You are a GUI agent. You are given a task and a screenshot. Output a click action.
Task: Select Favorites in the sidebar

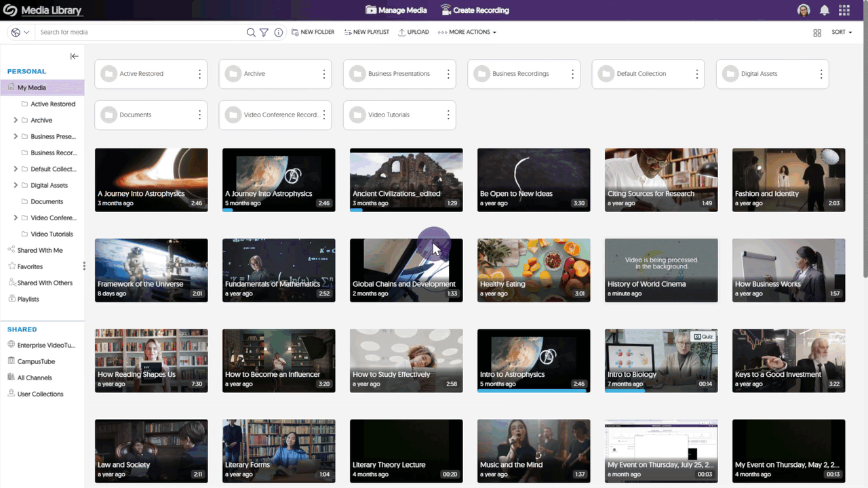[x=30, y=266]
